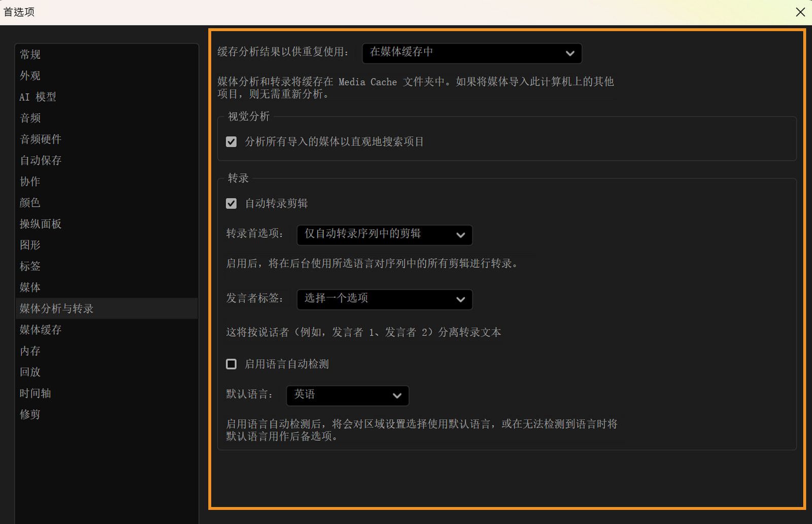This screenshot has height=524, width=812.
Task: Select 回放 from the sidebar
Action: pyautogui.click(x=30, y=372)
